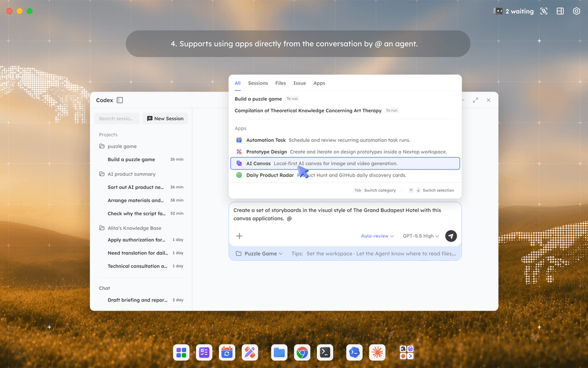Viewport: 588px width, 368px height.
Task: Switch to the Files tab
Action: [280, 83]
